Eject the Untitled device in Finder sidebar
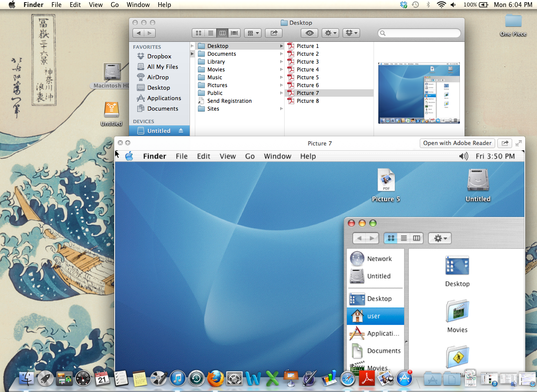The image size is (537, 392). (x=181, y=131)
